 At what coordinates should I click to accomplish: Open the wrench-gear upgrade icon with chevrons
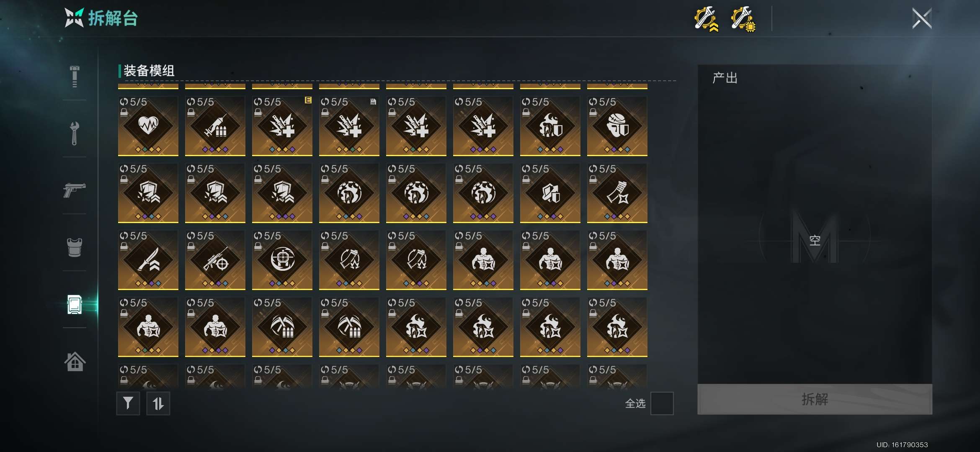click(x=707, y=19)
